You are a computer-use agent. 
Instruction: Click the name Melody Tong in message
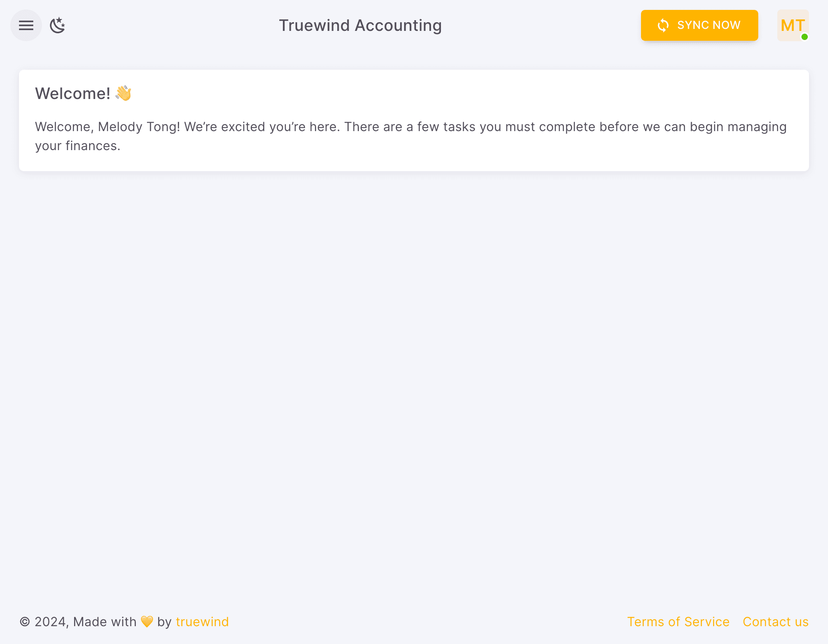click(137, 127)
